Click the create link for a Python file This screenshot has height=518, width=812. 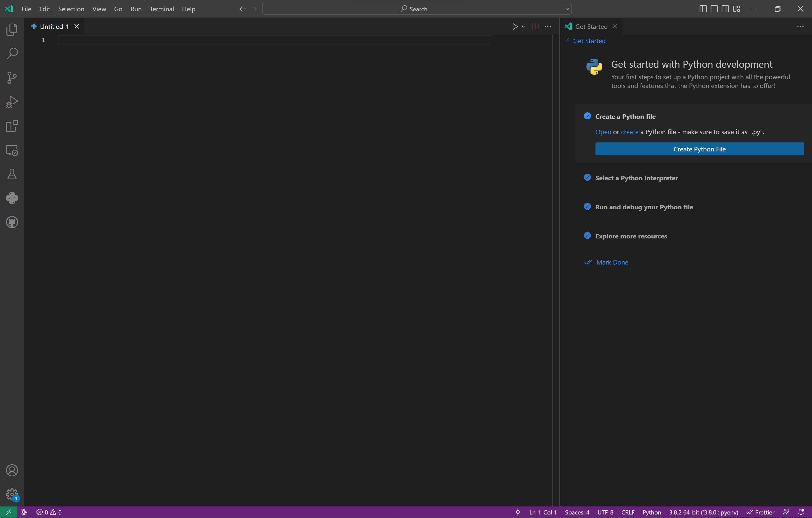click(629, 132)
